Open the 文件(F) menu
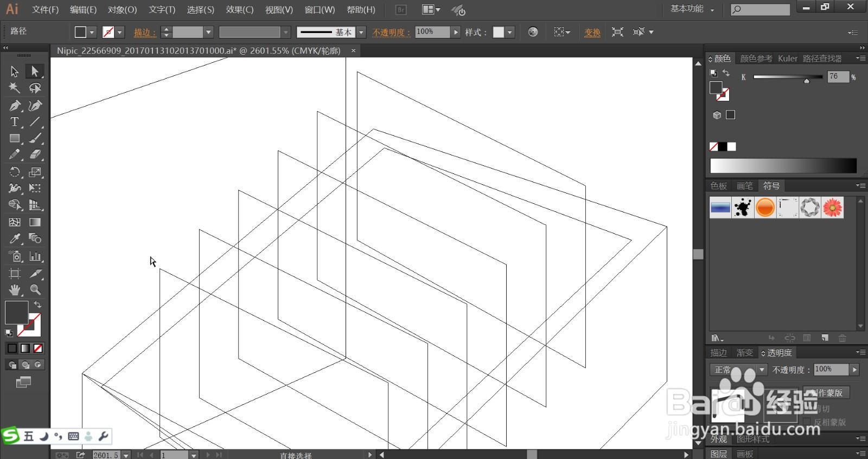The height and width of the screenshot is (459, 868). click(x=45, y=10)
